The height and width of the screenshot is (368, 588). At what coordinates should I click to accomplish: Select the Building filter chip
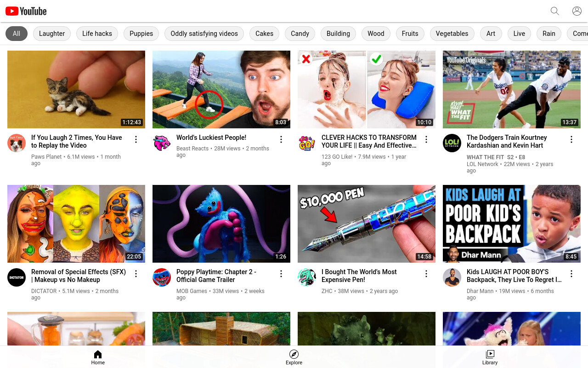tap(338, 34)
